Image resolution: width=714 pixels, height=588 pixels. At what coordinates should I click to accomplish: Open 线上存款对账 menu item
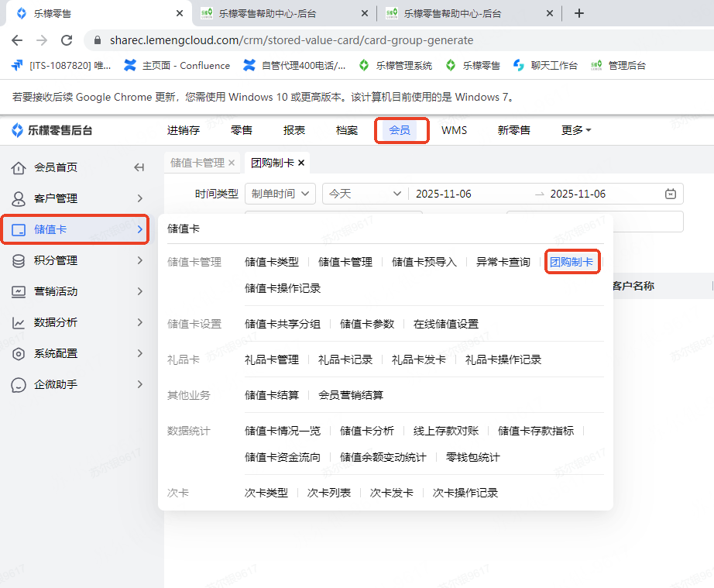(446, 431)
